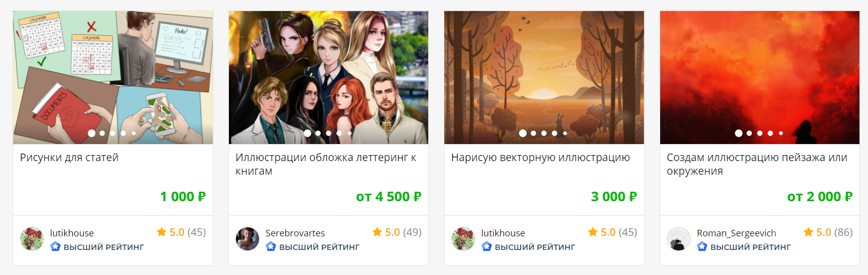
Task: Open Иллюстрации обложка леттеринг к книгам listing
Action: [x=326, y=164]
